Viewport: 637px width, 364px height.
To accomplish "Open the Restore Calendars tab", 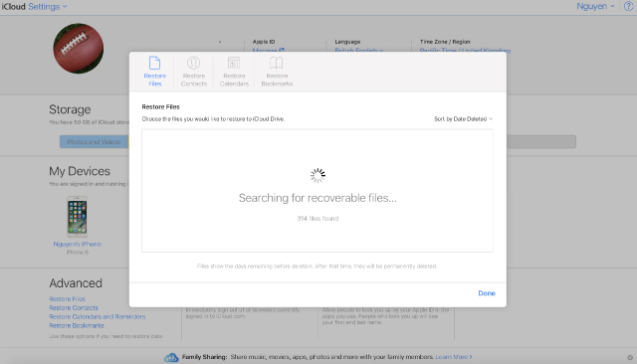I will click(x=234, y=72).
